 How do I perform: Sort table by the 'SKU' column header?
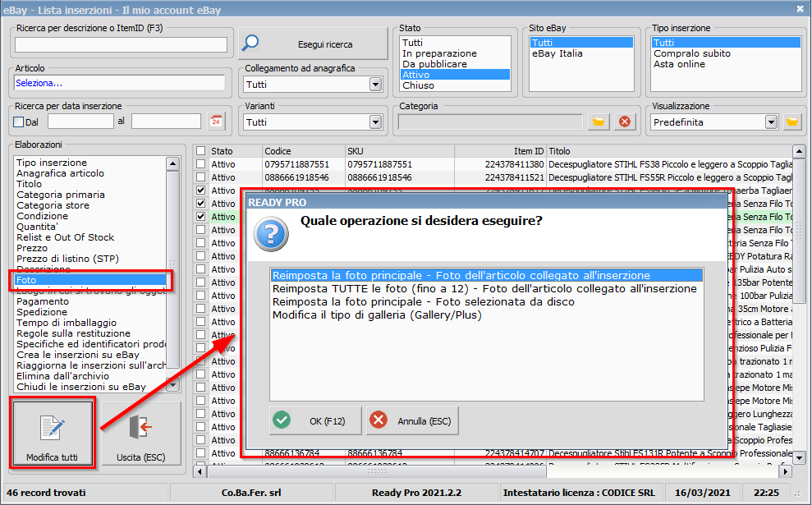pyautogui.click(x=400, y=151)
